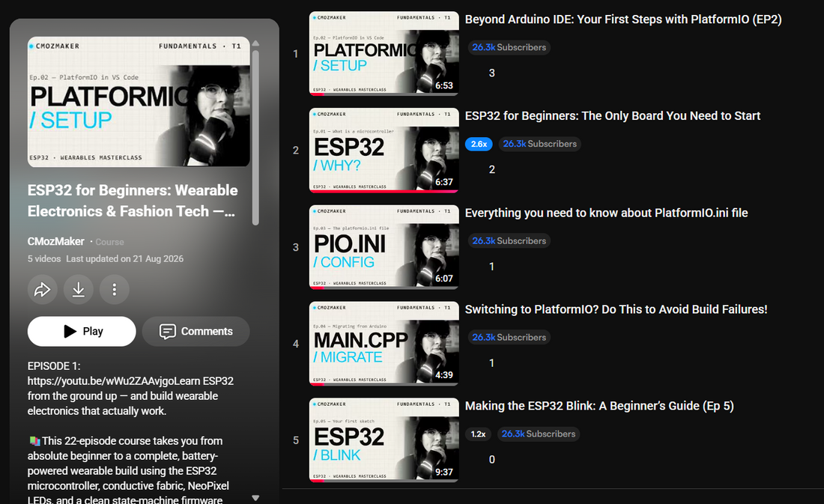The image size is (824, 504).
Task: Click the share arrow icon
Action: pos(43,290)
